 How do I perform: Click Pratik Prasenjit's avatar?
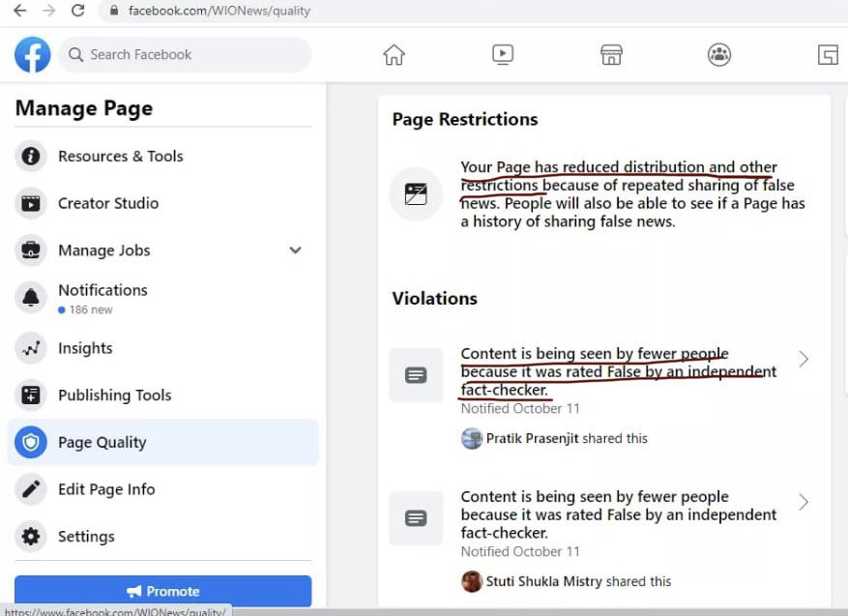(472, 439)
